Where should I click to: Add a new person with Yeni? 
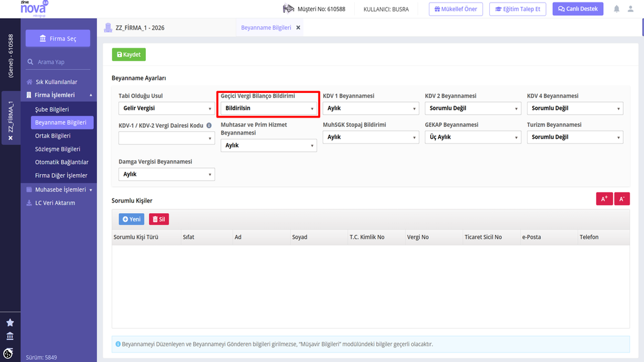131,219
